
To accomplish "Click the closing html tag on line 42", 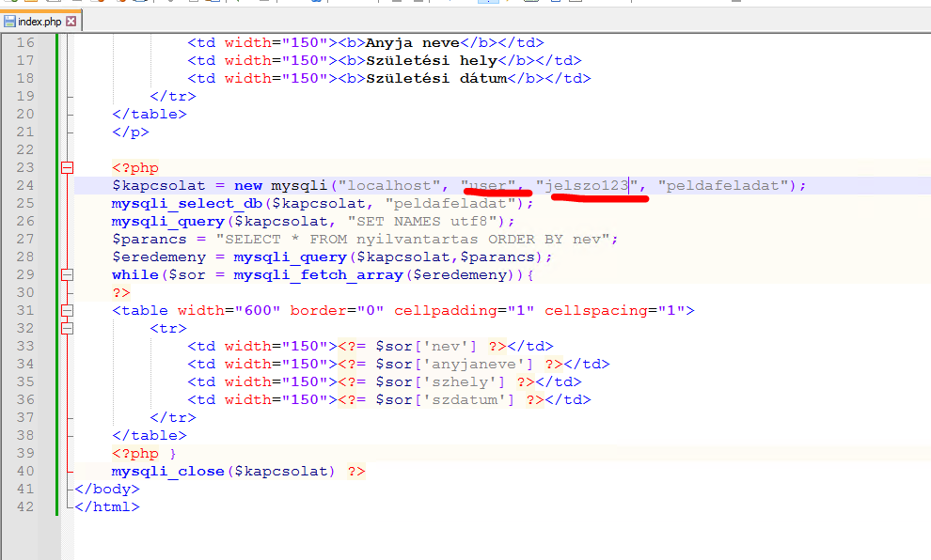I will (107, 507).
